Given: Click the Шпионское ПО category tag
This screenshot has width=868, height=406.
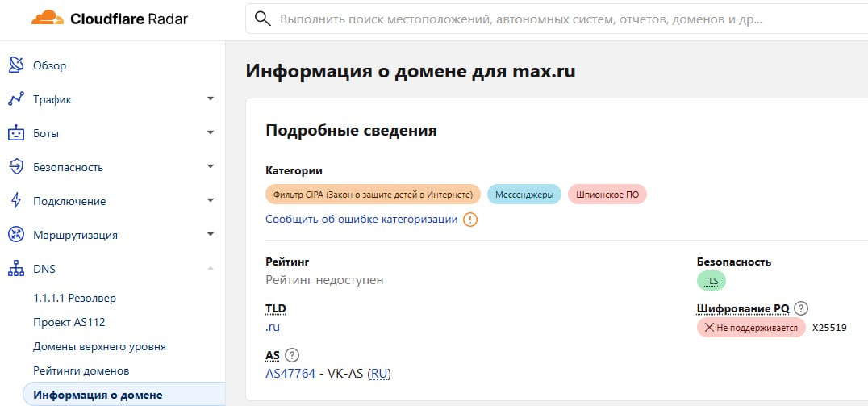Looking at the screenshot, I should pyautogui.click(x=607, y=195).
